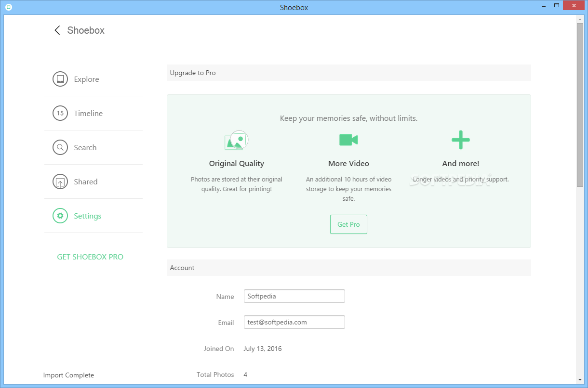Click the Total Photos label
The image size is (588, 388).
[x=215, y=375]
